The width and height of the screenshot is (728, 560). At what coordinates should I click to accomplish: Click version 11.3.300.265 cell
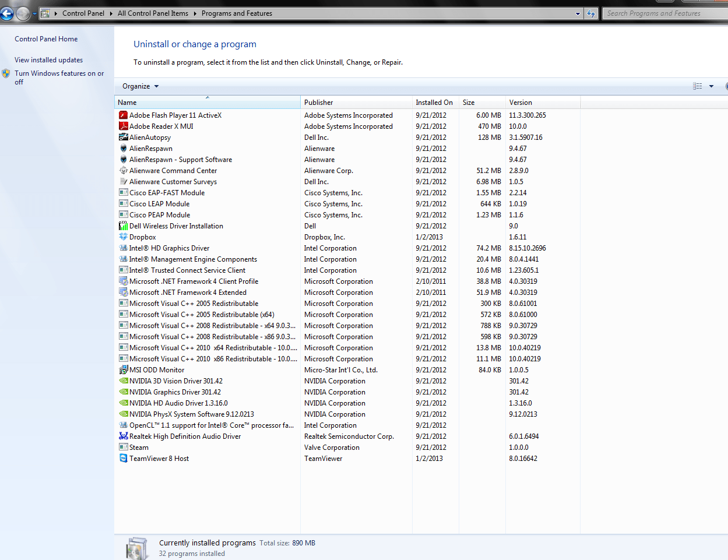pos(527,115)
